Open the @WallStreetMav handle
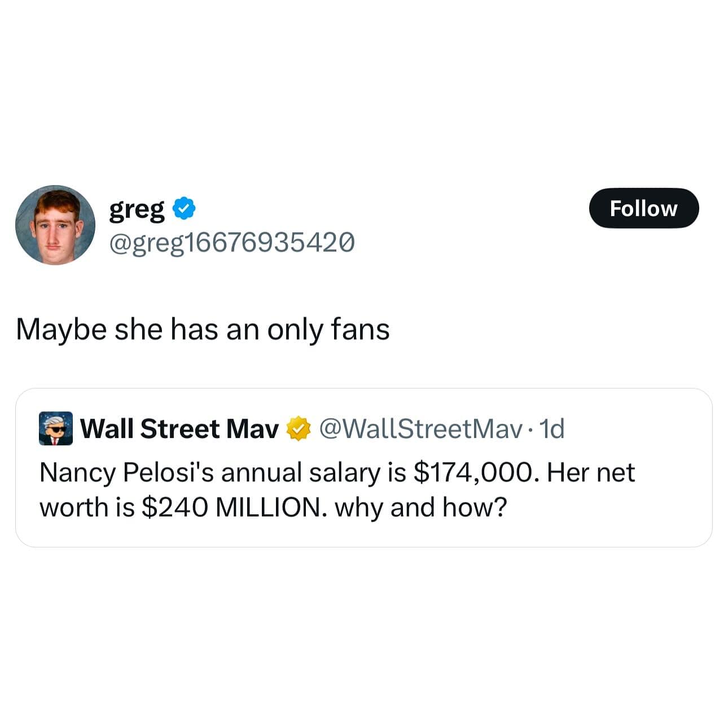Screen dimensions: 728x728 click(421, 429)
